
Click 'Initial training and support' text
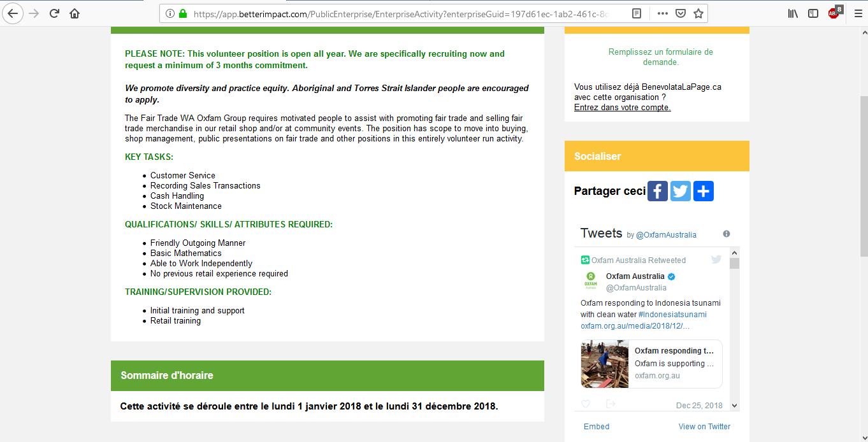click(198, 311)
